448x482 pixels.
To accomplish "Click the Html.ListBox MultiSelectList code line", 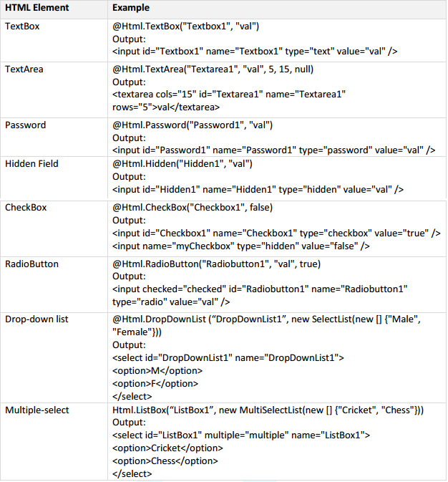I will [x=268, y=410].
